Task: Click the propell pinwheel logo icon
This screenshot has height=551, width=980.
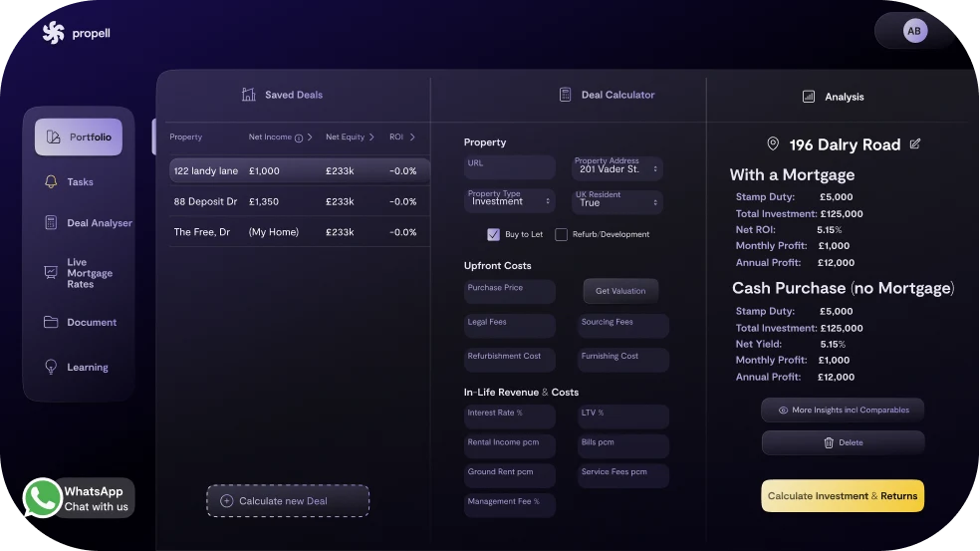Action: [53, 33]
